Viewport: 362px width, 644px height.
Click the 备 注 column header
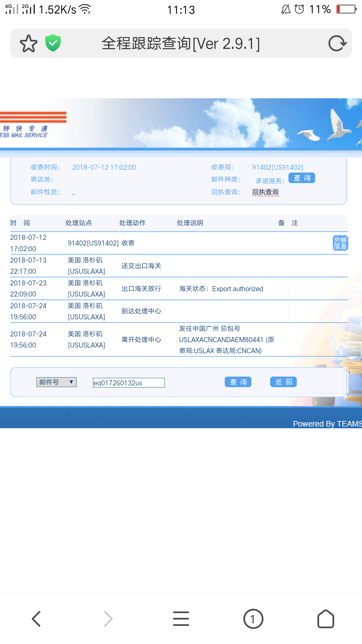click(x=288, y=223)
